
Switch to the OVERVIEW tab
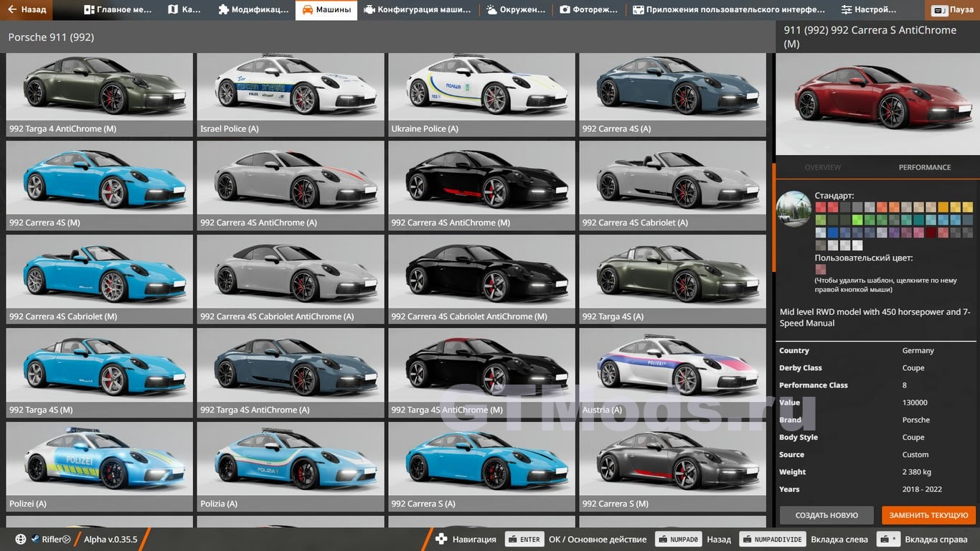[x=822, y=167]
